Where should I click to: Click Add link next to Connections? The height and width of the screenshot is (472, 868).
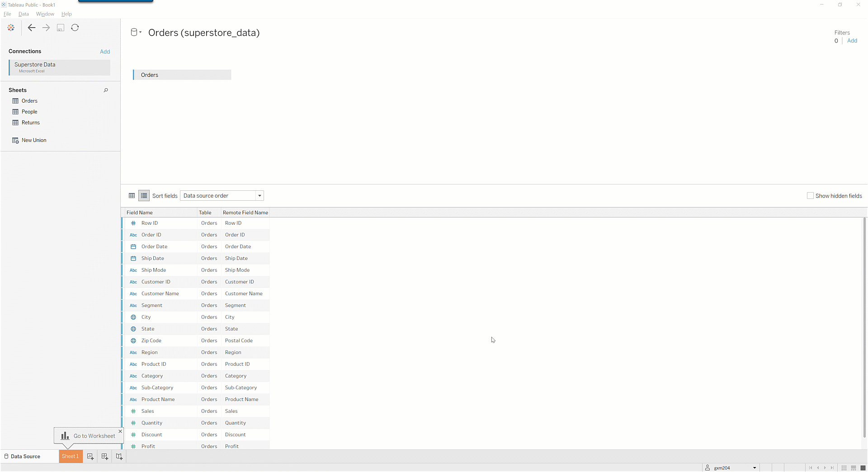[x=105, y=52]
